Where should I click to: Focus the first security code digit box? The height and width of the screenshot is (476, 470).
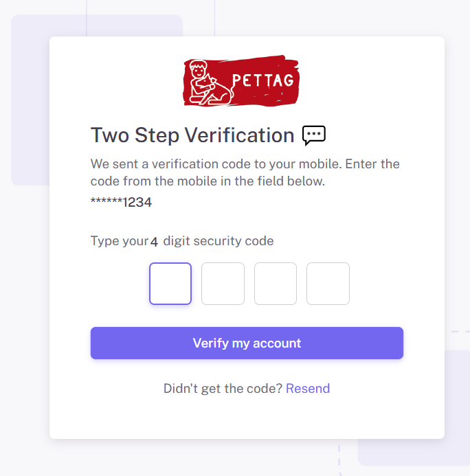tap(170, 284)
